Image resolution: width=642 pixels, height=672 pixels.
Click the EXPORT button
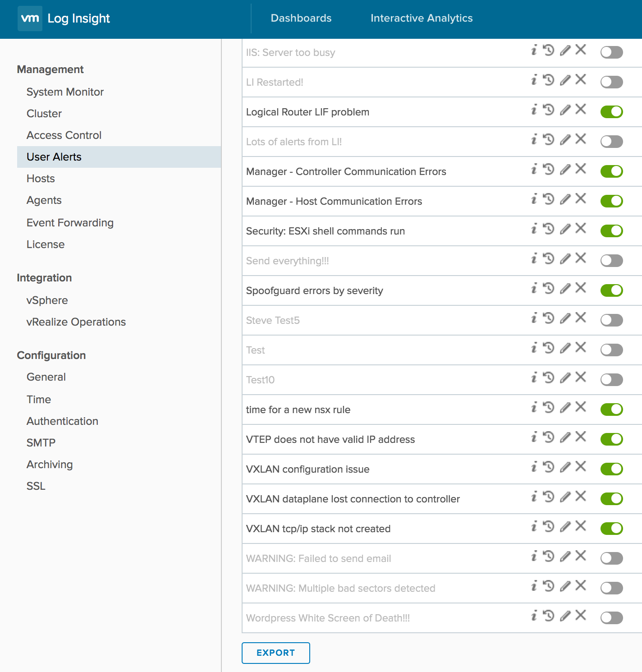coord(276,653)
